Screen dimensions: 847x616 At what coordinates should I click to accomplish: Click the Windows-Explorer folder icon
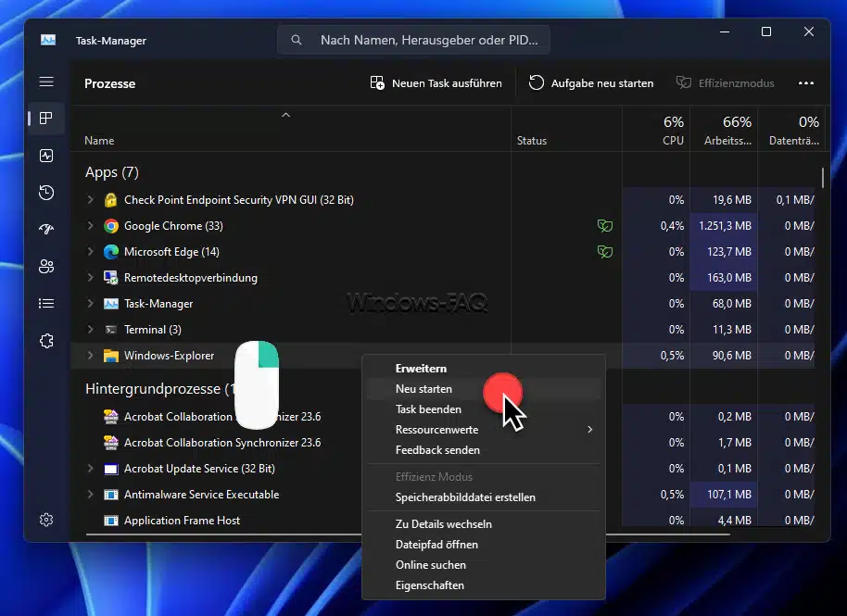[110, 355]
